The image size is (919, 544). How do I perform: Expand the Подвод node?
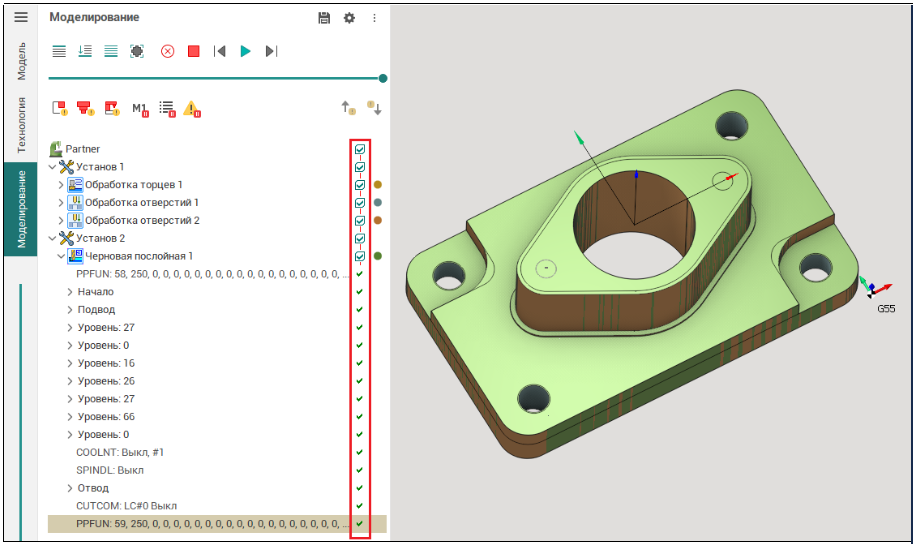[x=70, y=310]
